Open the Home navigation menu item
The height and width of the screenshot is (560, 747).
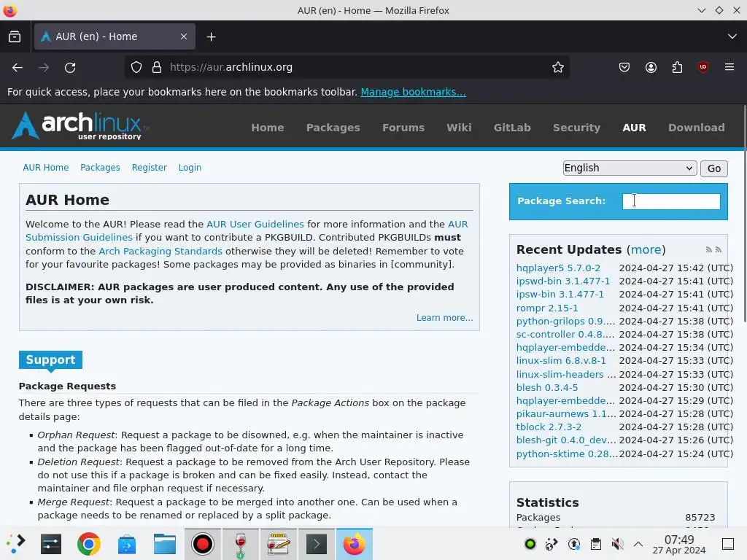coord(268,128)
